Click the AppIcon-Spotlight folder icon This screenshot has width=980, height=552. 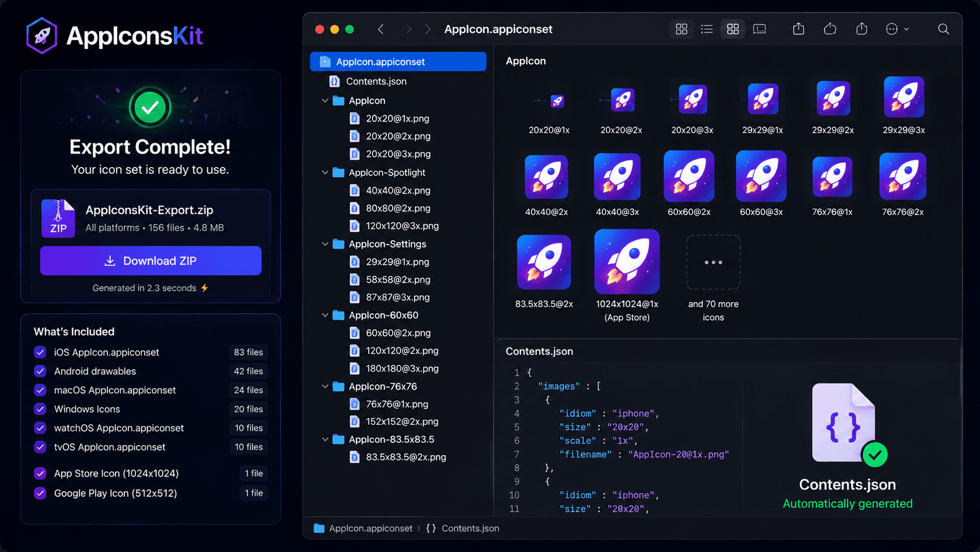pyautogui.click(x=338, y=172)
